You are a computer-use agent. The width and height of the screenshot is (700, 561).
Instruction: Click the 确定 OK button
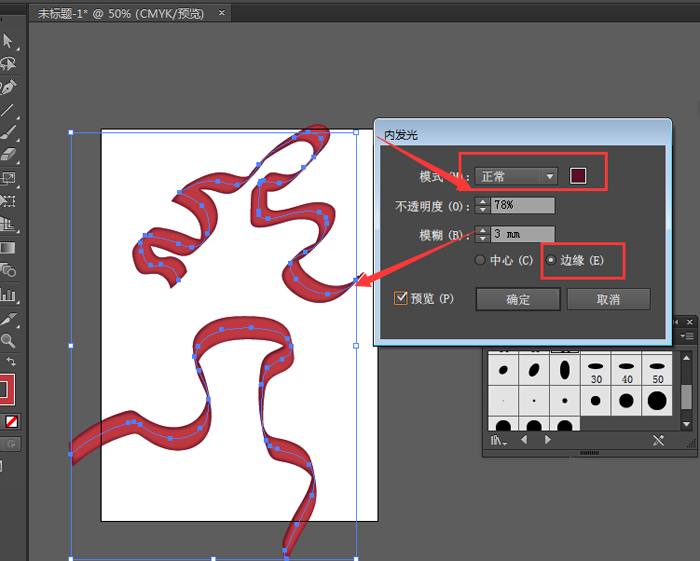[518, 299]
